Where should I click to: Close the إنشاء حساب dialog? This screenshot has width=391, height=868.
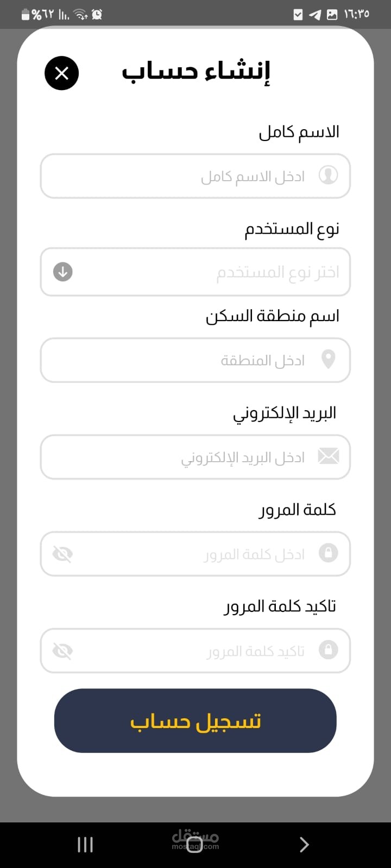click(x=61, y=73)
